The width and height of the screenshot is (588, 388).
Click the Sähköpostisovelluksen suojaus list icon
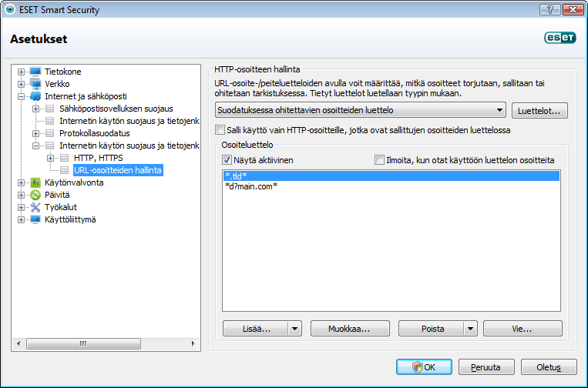pos(50,109)
